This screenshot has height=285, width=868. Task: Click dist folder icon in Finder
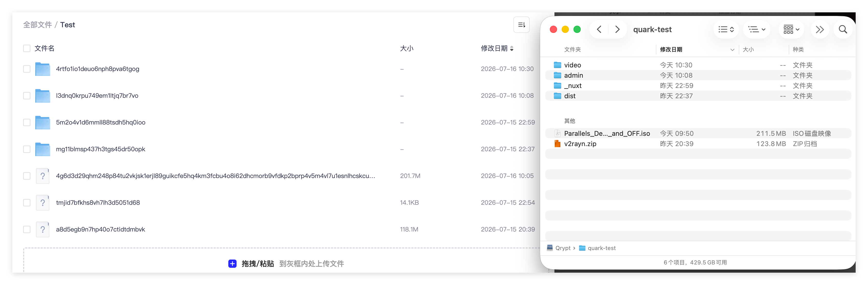click(558, 96)
